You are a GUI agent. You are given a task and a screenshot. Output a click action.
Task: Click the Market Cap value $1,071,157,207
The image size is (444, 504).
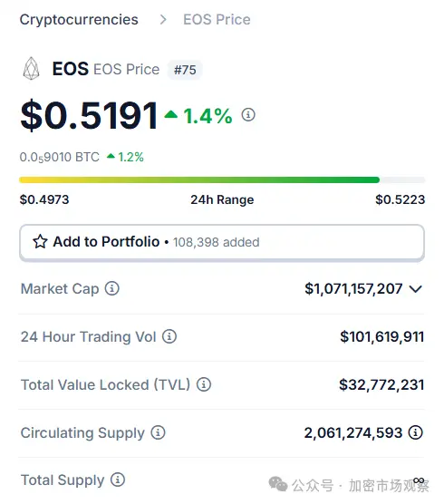(x=353, y=288)
